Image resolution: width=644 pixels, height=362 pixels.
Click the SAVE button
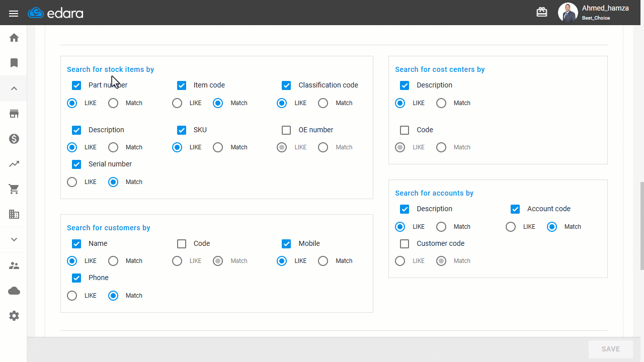click(x=610, y=349)
